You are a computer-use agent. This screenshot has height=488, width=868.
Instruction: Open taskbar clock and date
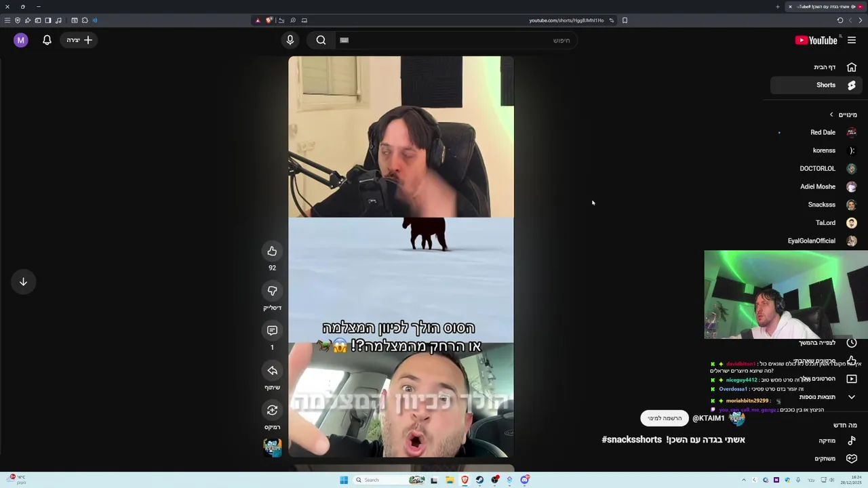850,480
